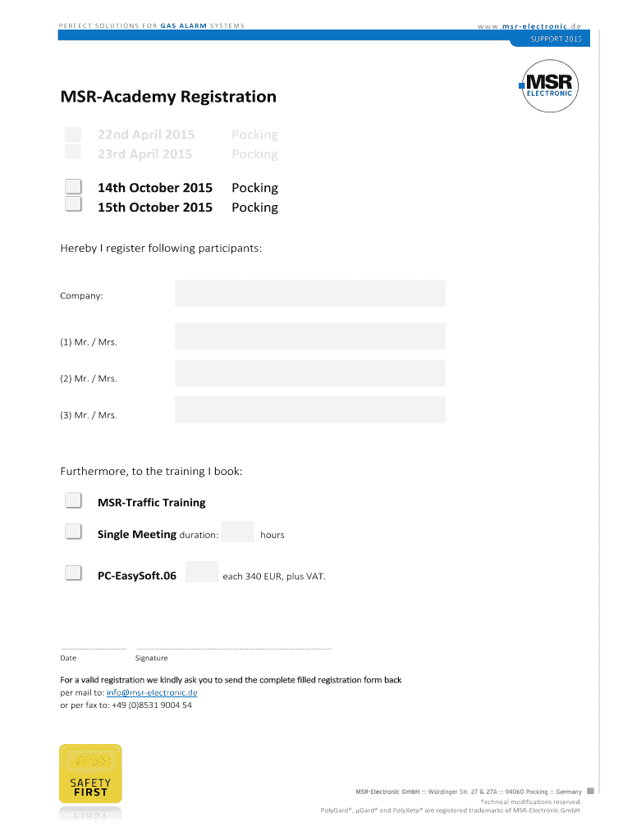This screenshot has height=840, width=632.
Task: Tick the Single Meeting checkbox
Action: pyautogui.click(x=74, y=532)
